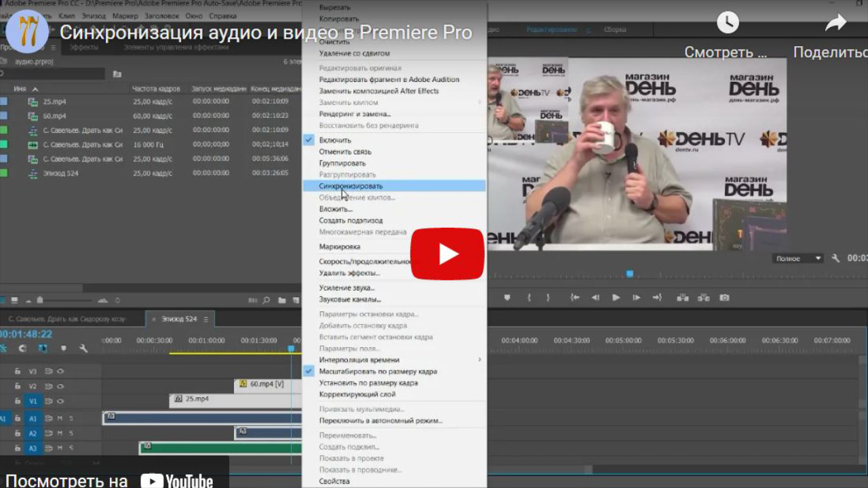The height and width of the screenshot is (488, 868).
Task: Click the New Item icon in Project panel footer
Action: (x=296, y=300)
